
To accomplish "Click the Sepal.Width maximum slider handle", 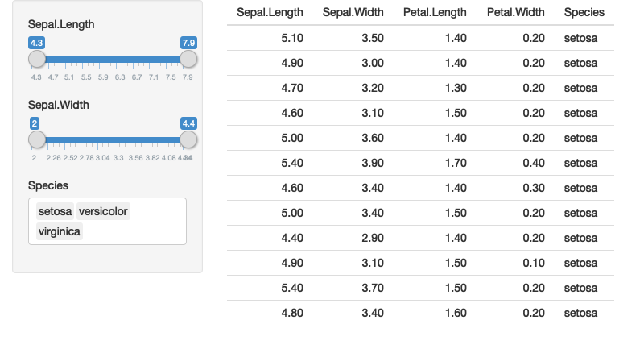I will (188, 139).
